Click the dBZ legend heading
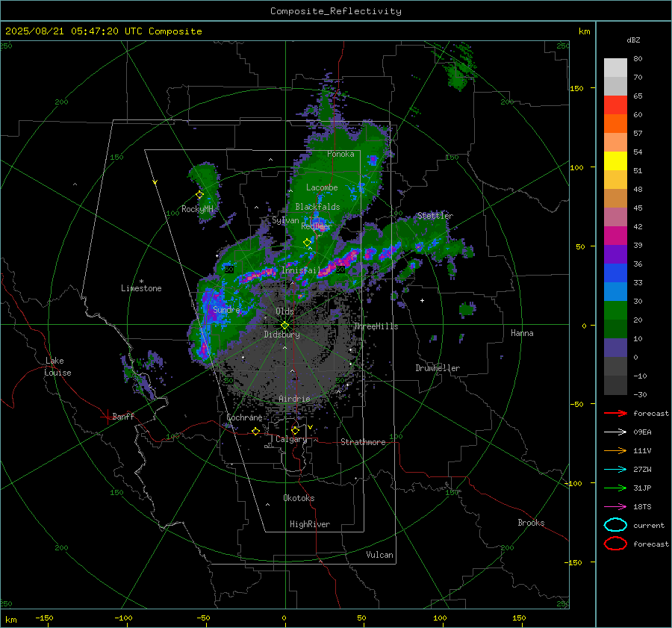This screenshot has width=672, height=628. (633, 40)
